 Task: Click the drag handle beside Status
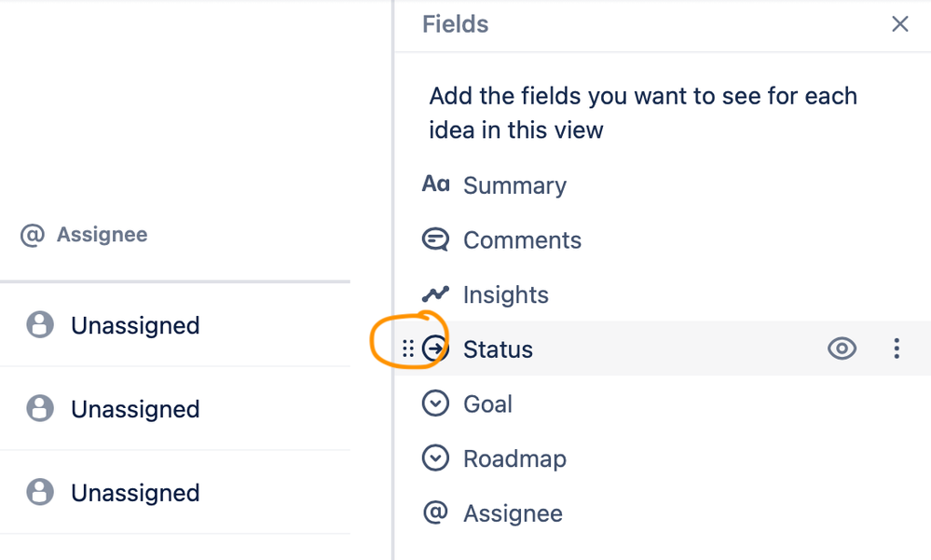[408, 349]
